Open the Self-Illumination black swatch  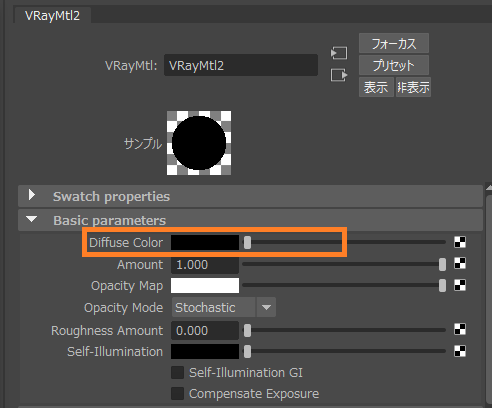pos(205,352)
